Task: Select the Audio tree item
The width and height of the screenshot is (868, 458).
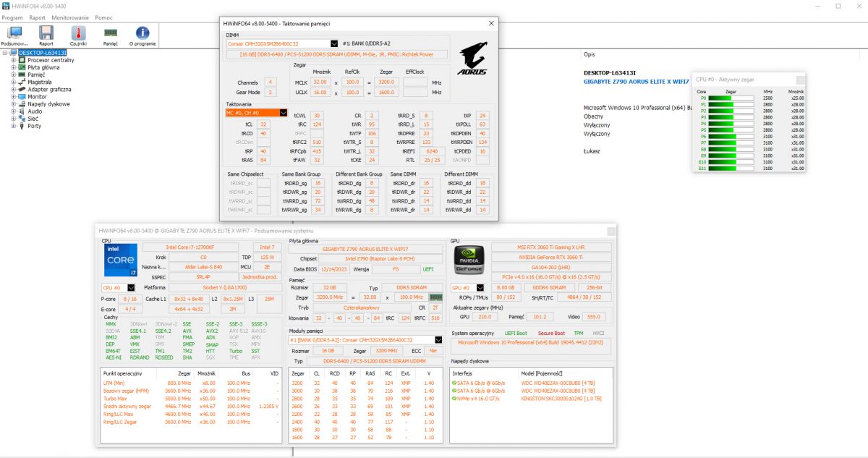Action: pyautogui.click(x=35, y=111)
